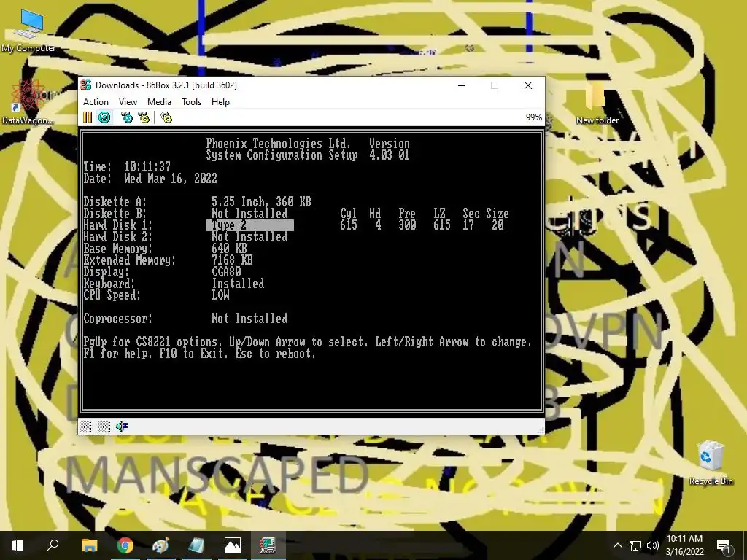The width and height of the screenshot is (747, 560).
Task: Open the 86Box settings gear icon
Action: (166, 117)
